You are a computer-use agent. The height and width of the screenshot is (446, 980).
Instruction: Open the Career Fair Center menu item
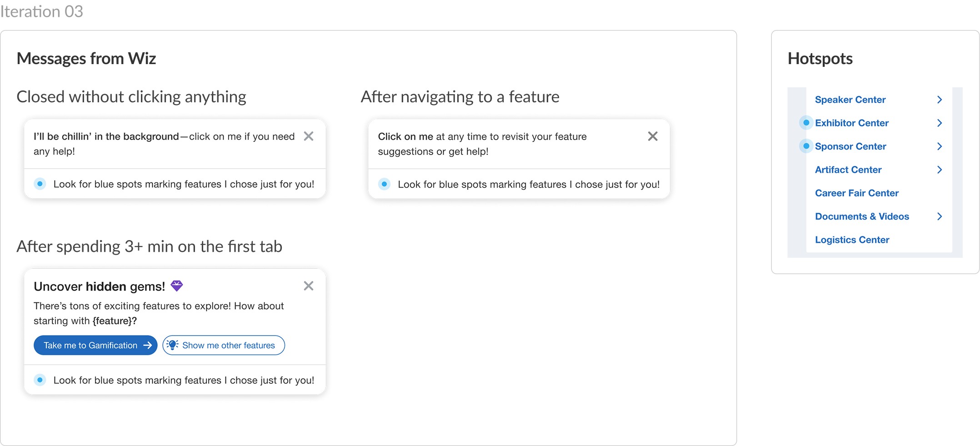pyautogui.click(x=857, y=193)
